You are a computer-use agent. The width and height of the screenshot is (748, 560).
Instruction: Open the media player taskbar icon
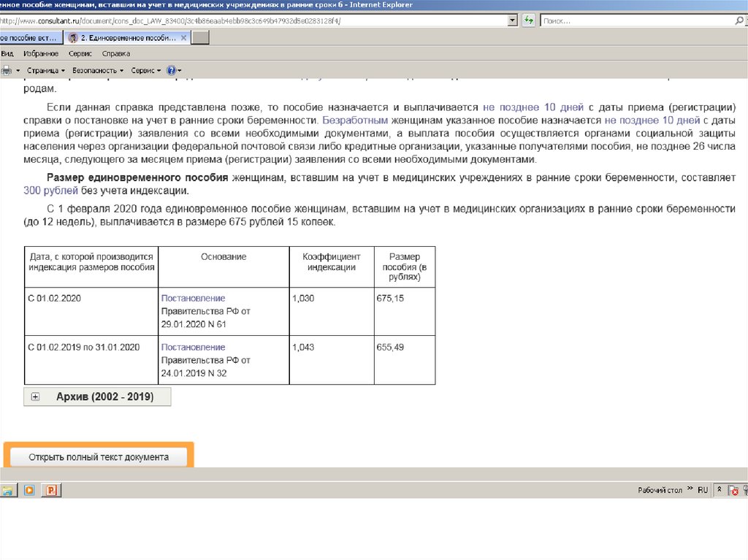click(x=29, y=491)
